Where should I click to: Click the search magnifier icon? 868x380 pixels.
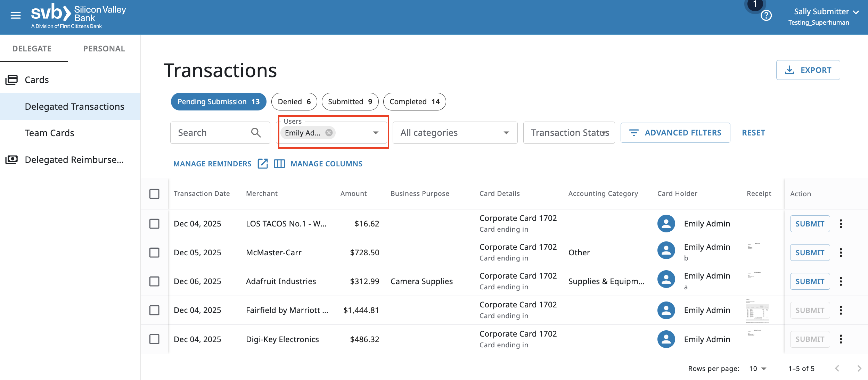[256, 133]
